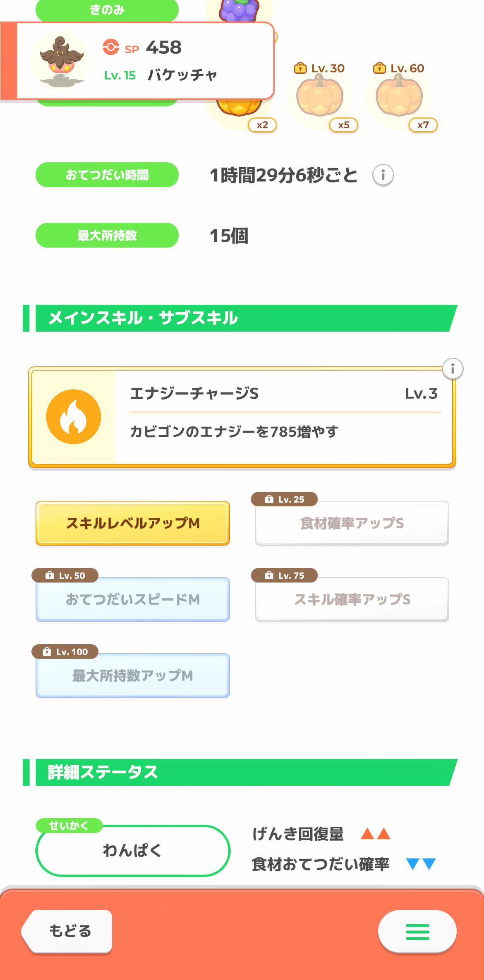Screen dimensions: 484x980
Task: Tap the わんぱく nature box
Action: pos(133,851)
